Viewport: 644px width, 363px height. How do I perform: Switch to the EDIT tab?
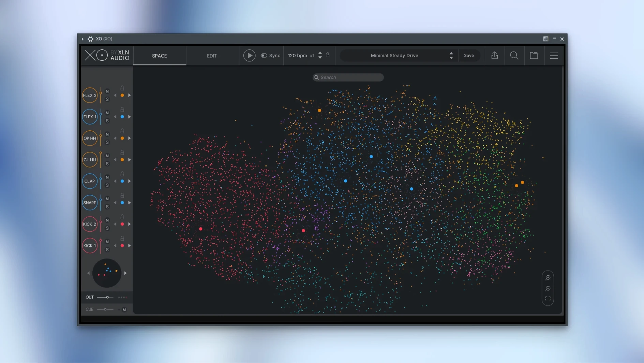tap(212, 56)
